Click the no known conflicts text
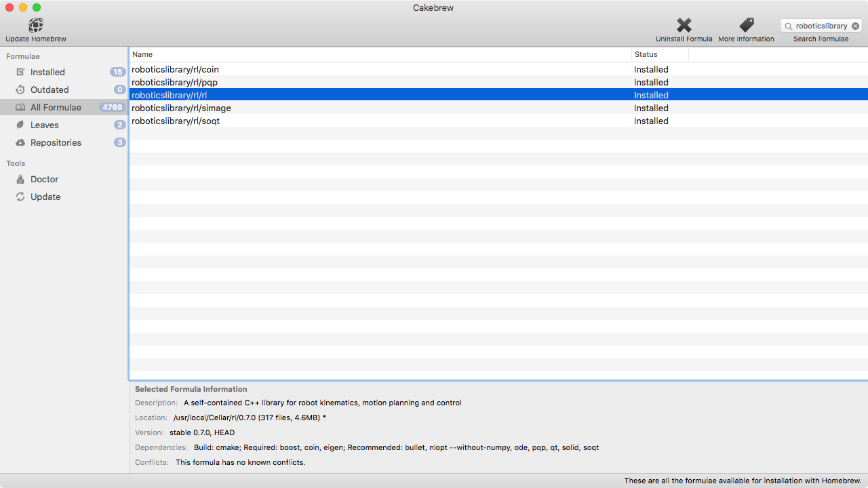Screen dimensions: 868x488 click(241, 462)
